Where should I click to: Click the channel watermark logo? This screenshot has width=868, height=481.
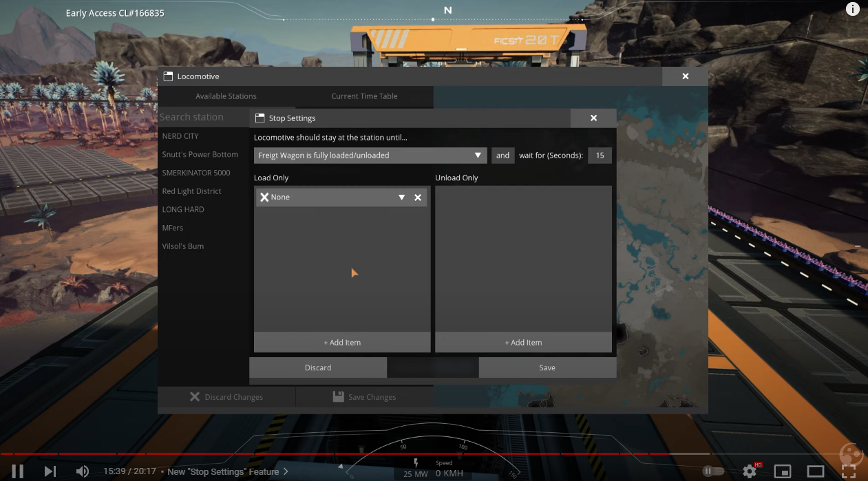[851, 455]
